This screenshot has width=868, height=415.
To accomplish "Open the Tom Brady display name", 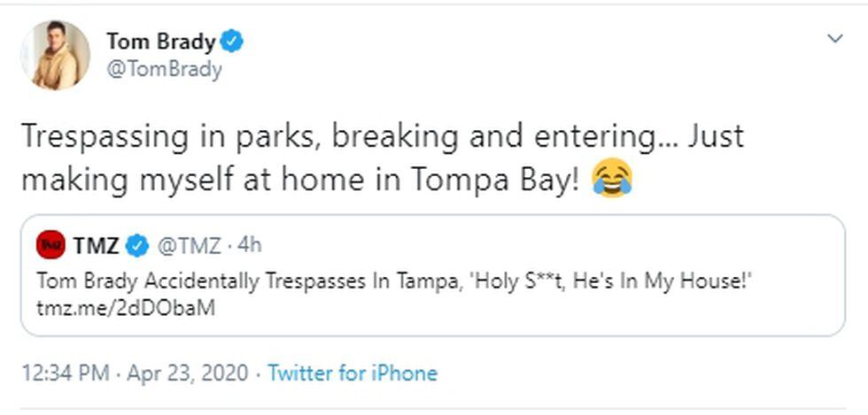I will (x=160, y=41).
